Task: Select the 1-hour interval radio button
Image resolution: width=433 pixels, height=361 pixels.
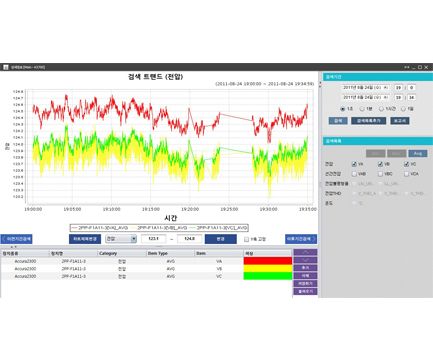Action: click(381, 109)
